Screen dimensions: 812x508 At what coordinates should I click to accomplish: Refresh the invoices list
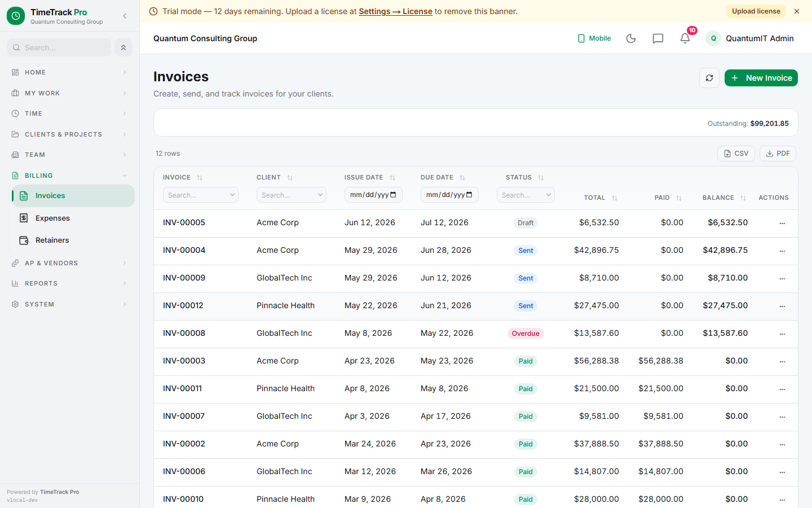pos(709,78)
